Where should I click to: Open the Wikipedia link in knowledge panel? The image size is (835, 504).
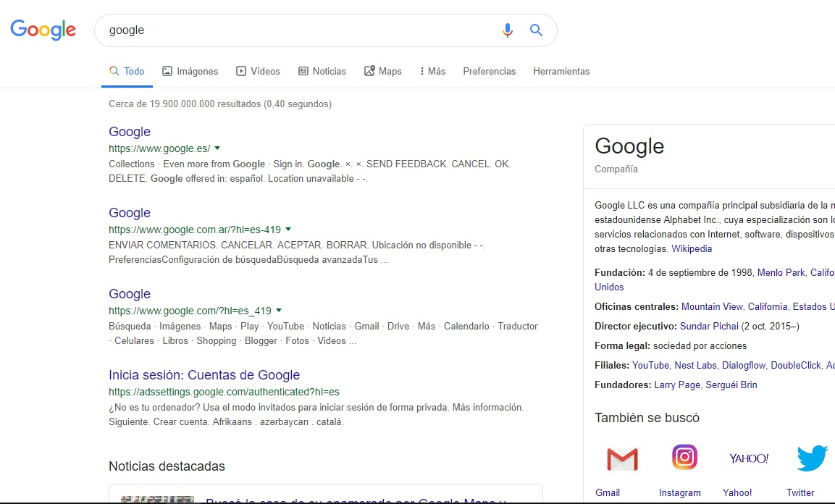coord(691,248)
